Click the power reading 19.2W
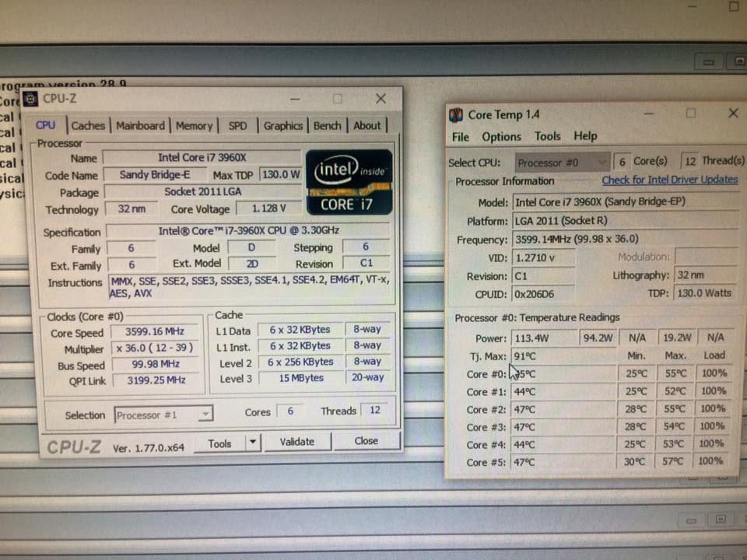The height and width of the screenshot is (560, 747). [677, 337]
